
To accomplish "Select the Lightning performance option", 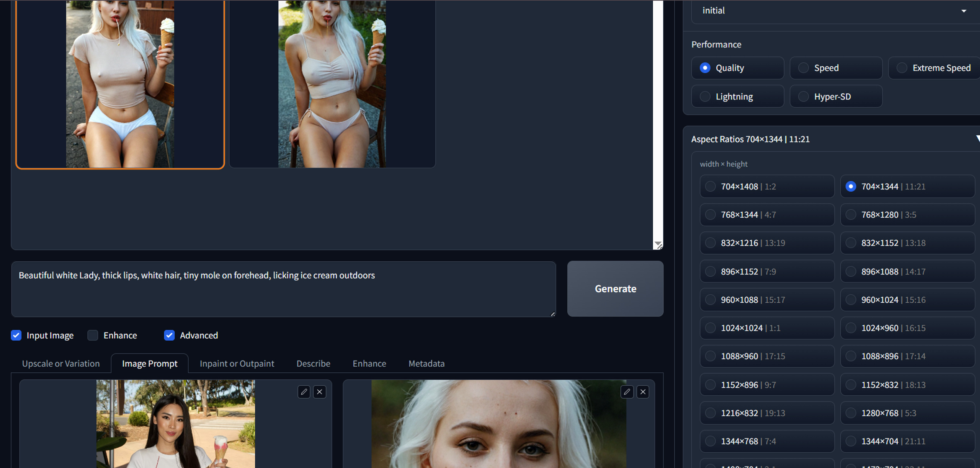I will (x=738, y=96).
